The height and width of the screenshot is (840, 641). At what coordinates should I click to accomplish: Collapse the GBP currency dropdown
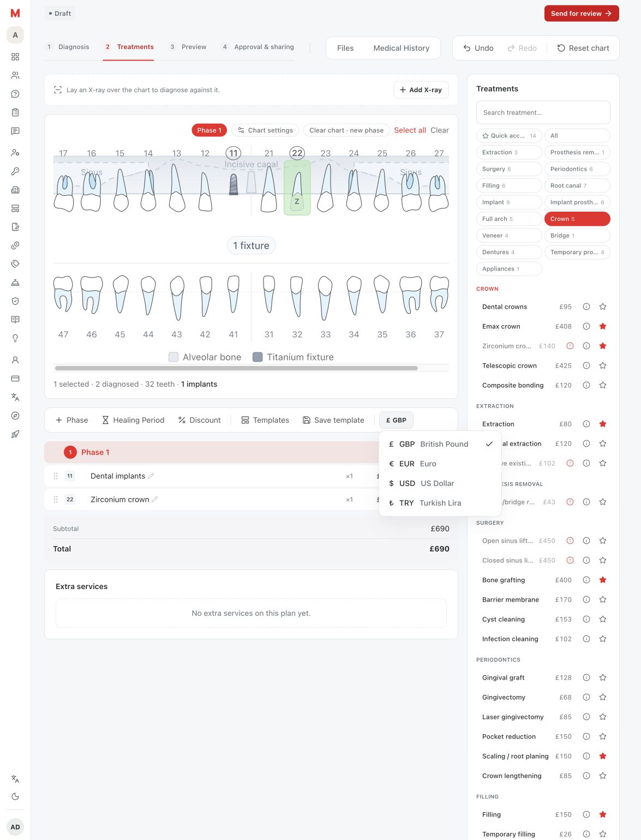[396, 420]
